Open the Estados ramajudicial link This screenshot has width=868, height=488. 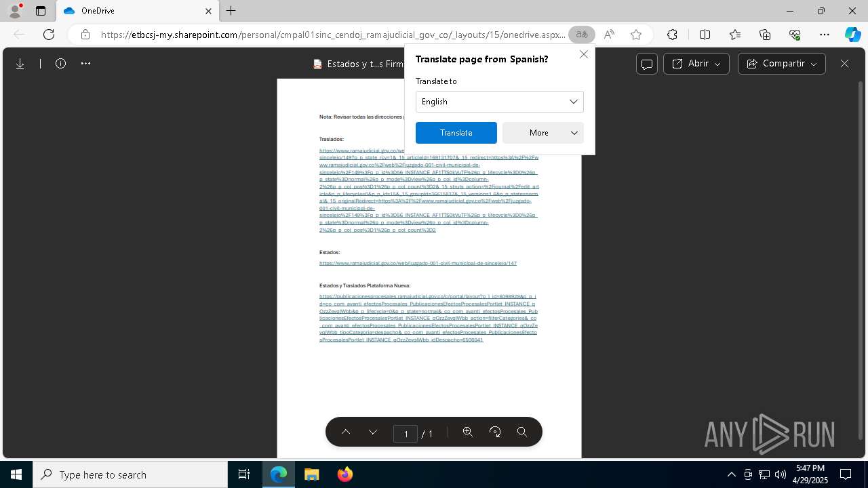point(418,263)
